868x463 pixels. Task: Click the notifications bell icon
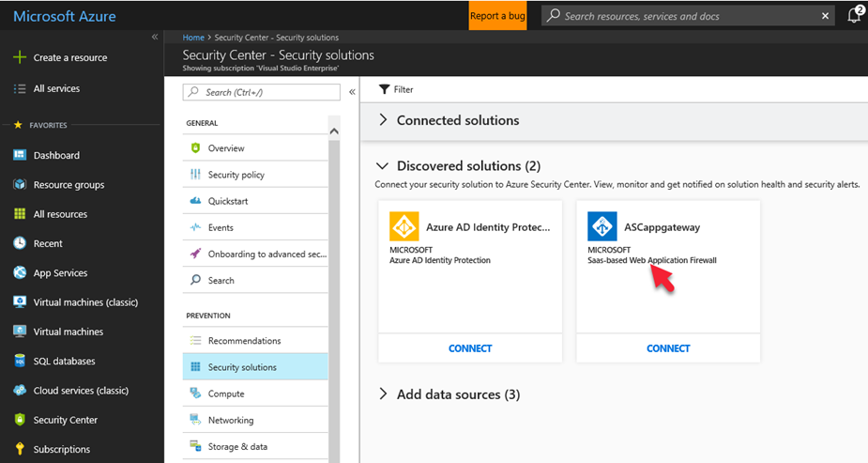(853, 16)
